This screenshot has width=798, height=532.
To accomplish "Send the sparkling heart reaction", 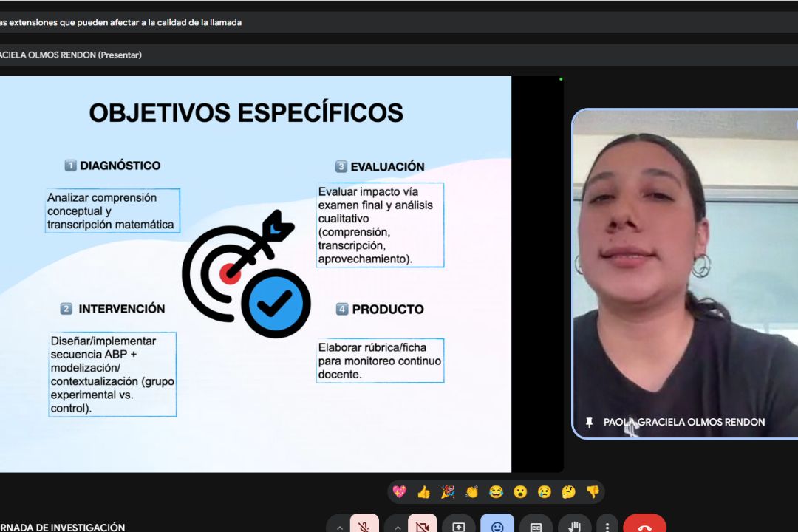I will coord(400,492).
